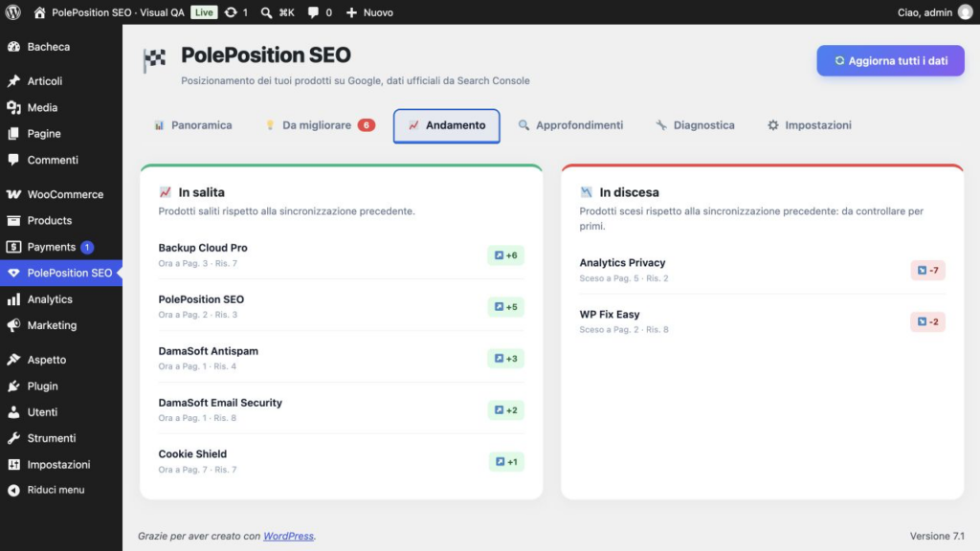This screenshot has height=551, width=980.
Task: Follow the WordPress footer link
Action: pos(288,536)
